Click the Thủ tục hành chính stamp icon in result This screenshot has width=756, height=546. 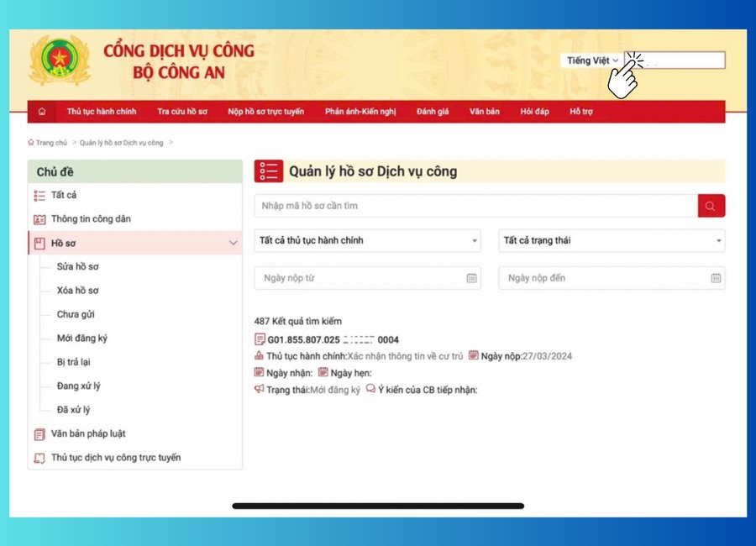(259, 355)
